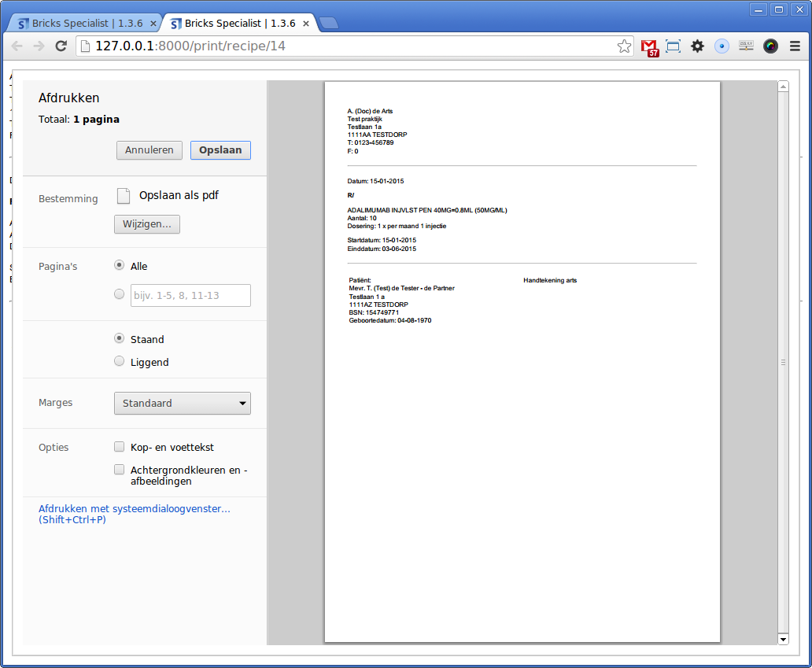Click the print preview page
Image resolution: width=812 pixels, height=668 pixels.
click(522, 361)
